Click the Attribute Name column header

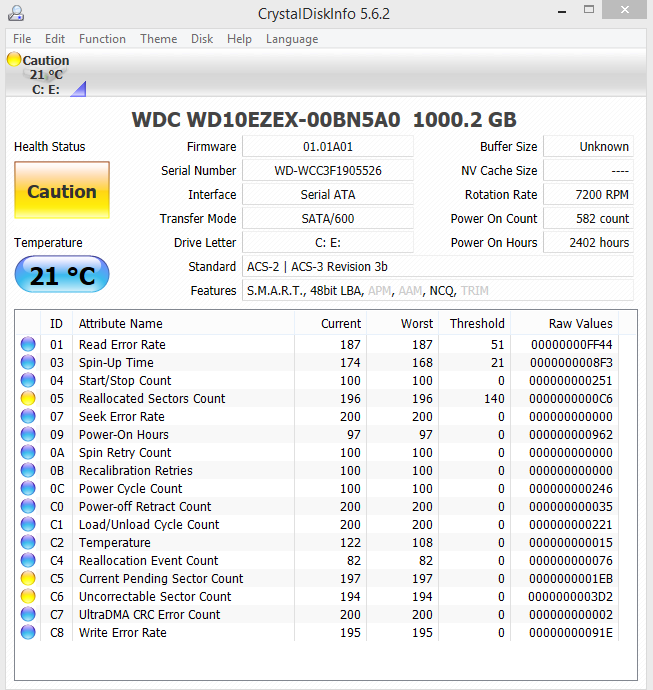(183, 323)
